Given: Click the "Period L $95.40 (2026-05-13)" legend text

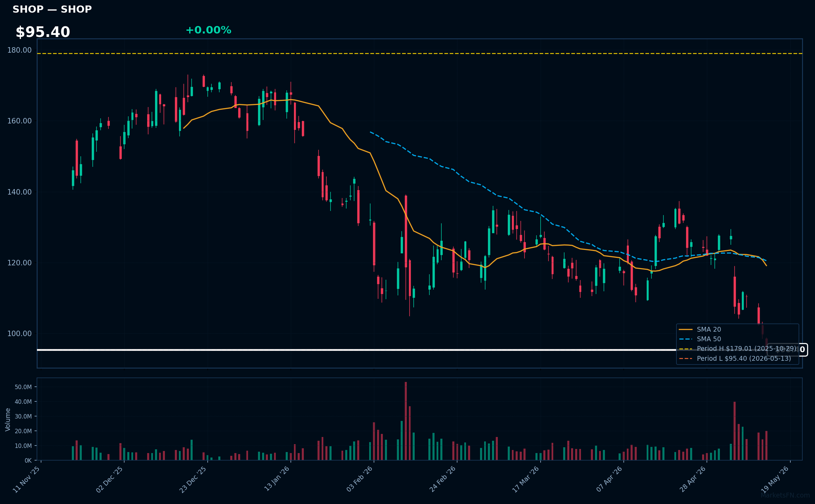Looking at the screenshot, I should (744, 359).
